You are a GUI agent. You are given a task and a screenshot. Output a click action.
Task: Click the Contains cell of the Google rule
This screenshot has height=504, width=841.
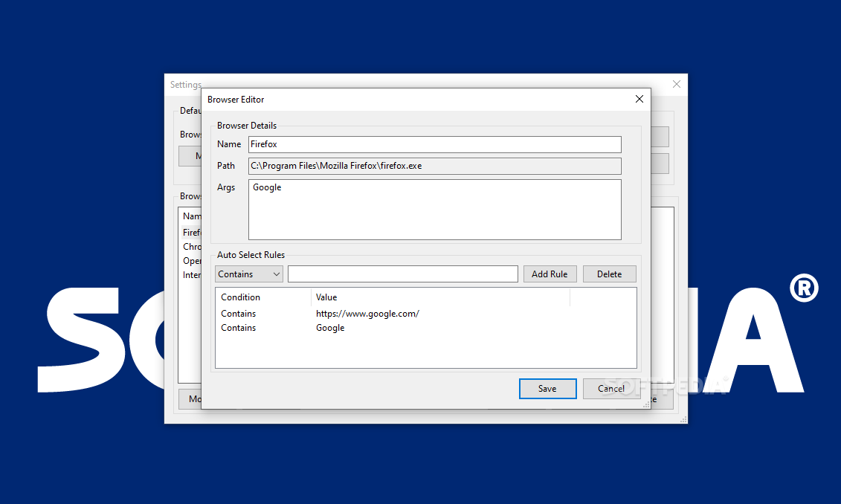[x=238, y=328]
